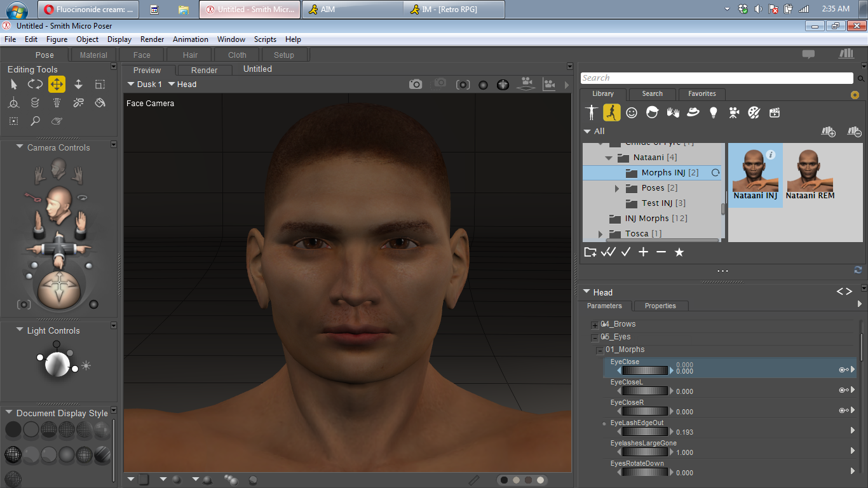Image resolution: width=868 pixels, height=488 pixels.
Task: Open the Scenes clapperboard library category
Action: click(x=775, y=112)
